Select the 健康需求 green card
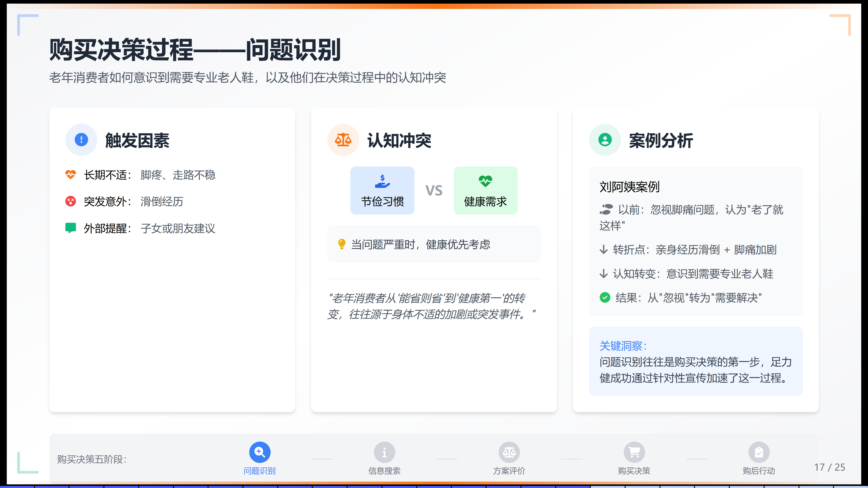This screenshot has height=488, width=868. (485, 191)
